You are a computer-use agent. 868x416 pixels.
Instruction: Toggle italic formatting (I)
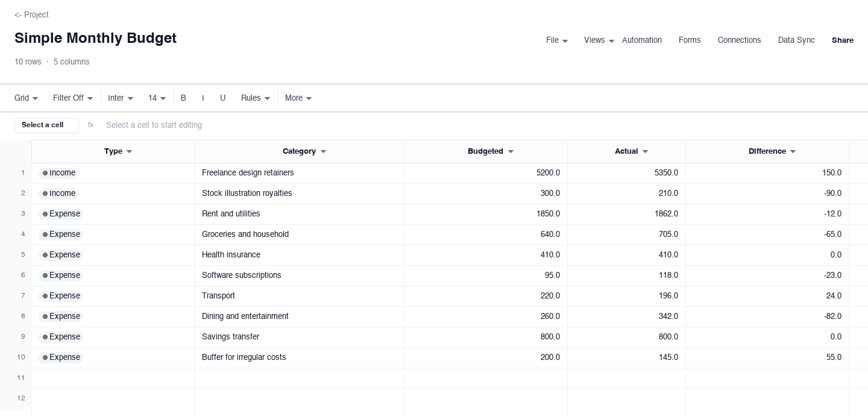pyautogui.click(x=203, y=98)
